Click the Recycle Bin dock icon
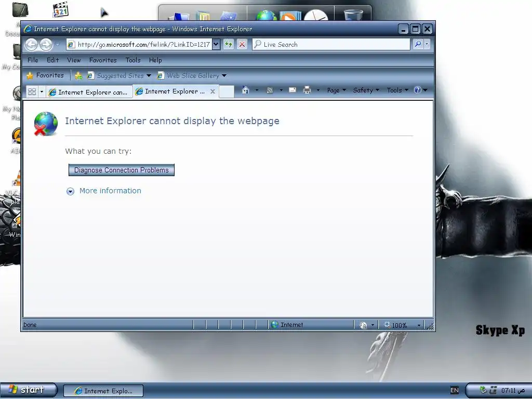 coord(353,15)
